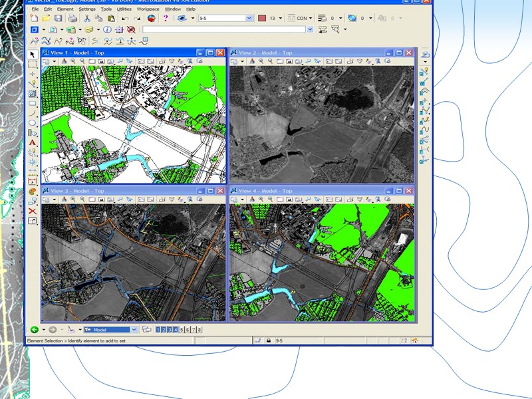Toggle view 5 button in view group
The width and height of the screenshot is (532, 399).
click(182, 330)
